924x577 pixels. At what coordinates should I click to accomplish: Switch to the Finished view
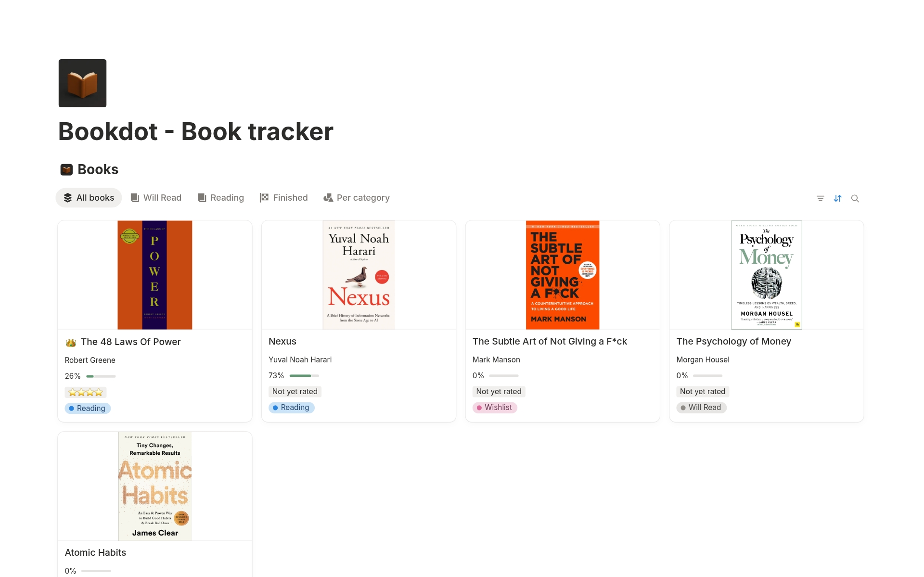(x=290, y=197)
